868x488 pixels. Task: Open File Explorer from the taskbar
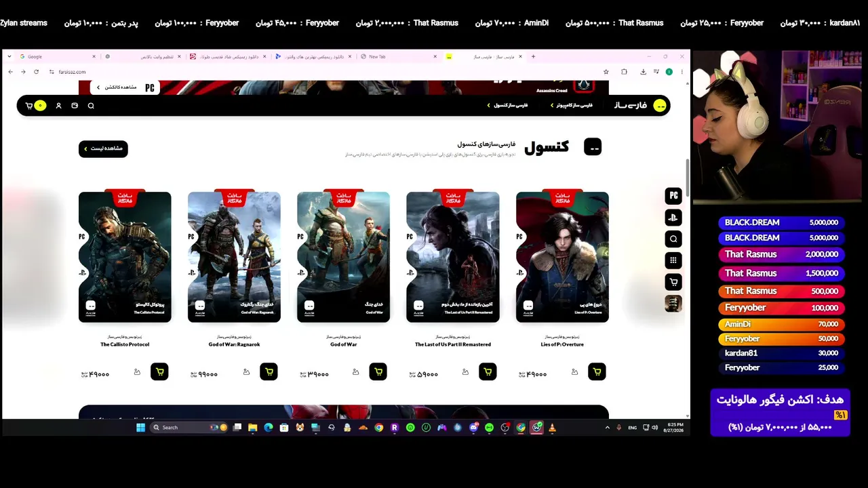252,428
